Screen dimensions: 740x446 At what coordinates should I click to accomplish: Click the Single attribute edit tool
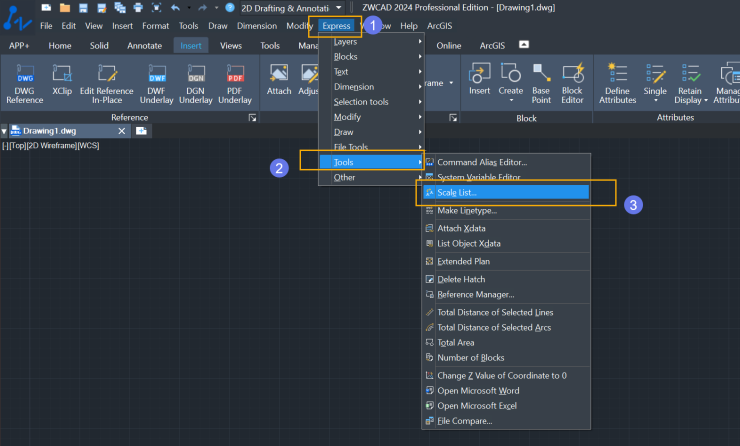(x=655, y=79)
